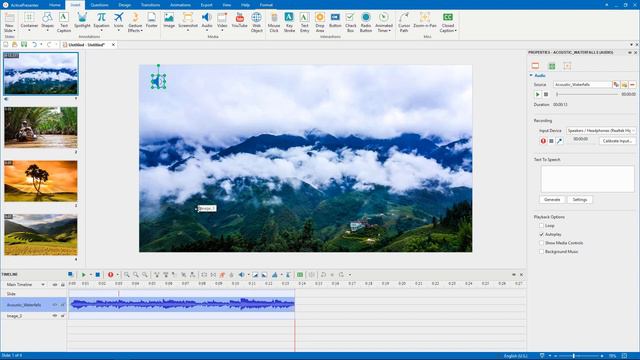640x360 pixels.
Task: Select the sunset tree slide thumbnail
Action: point(41,181)
